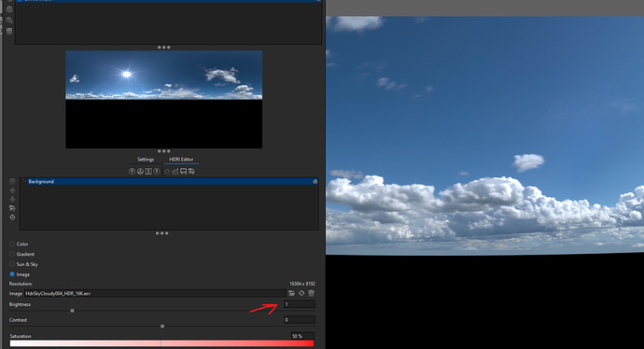Click the trash icon beside image field
644x349 pixels.
312,293
